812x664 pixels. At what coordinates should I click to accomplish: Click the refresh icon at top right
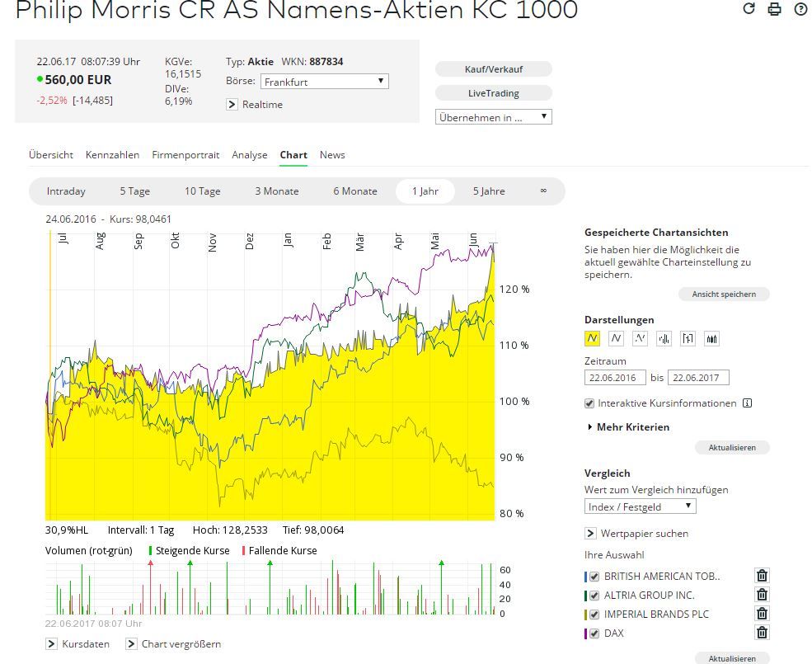pos(749,9)
